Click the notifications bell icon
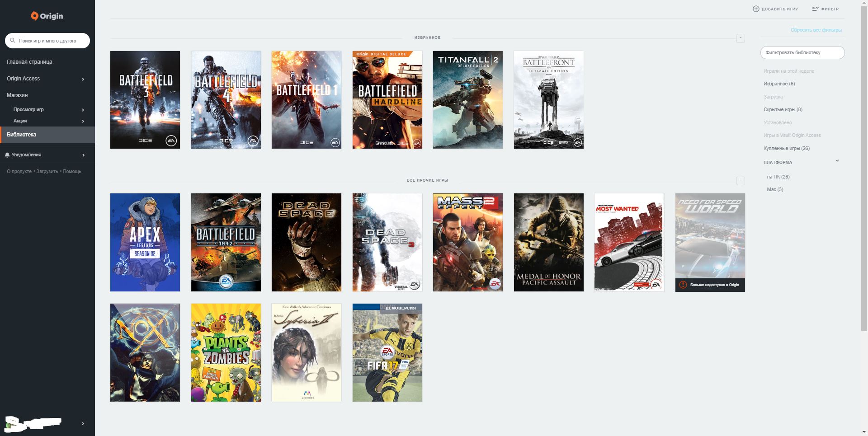The width and height of the screenshot is (868, 436). [7, 155]
